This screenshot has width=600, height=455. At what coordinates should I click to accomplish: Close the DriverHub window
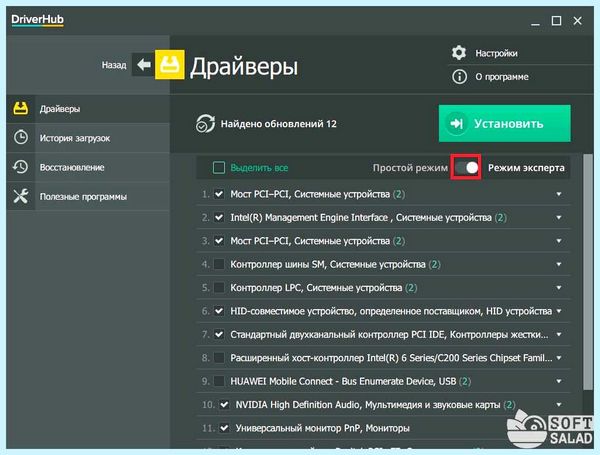pos(577,21)
